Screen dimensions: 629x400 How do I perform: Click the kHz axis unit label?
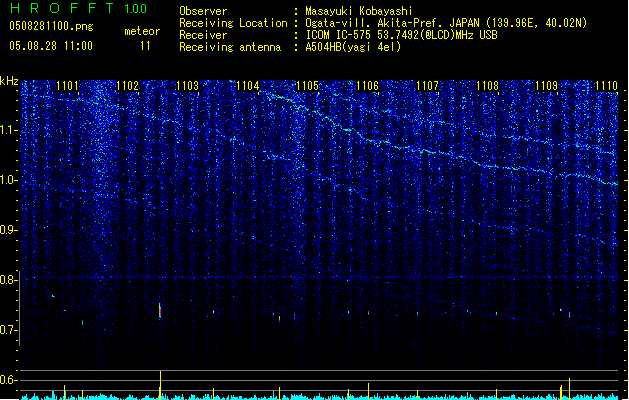(9, 80)
